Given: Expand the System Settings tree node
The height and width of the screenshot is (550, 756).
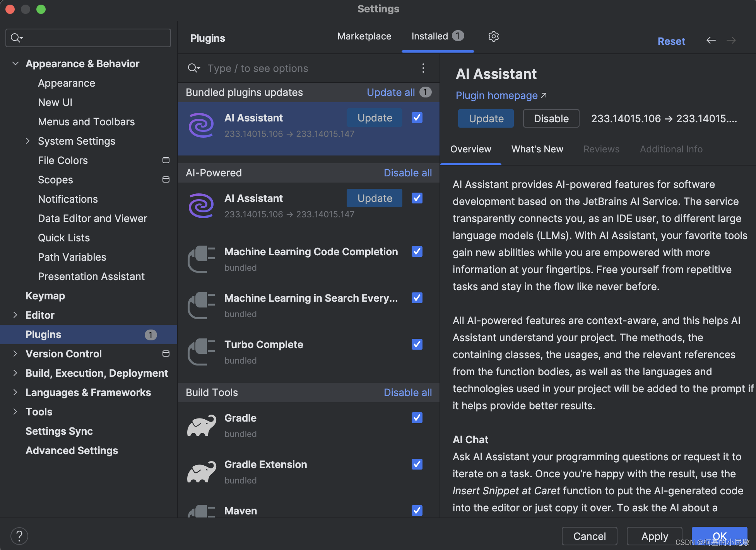Looking at the screenshot, I should (28, 141).
